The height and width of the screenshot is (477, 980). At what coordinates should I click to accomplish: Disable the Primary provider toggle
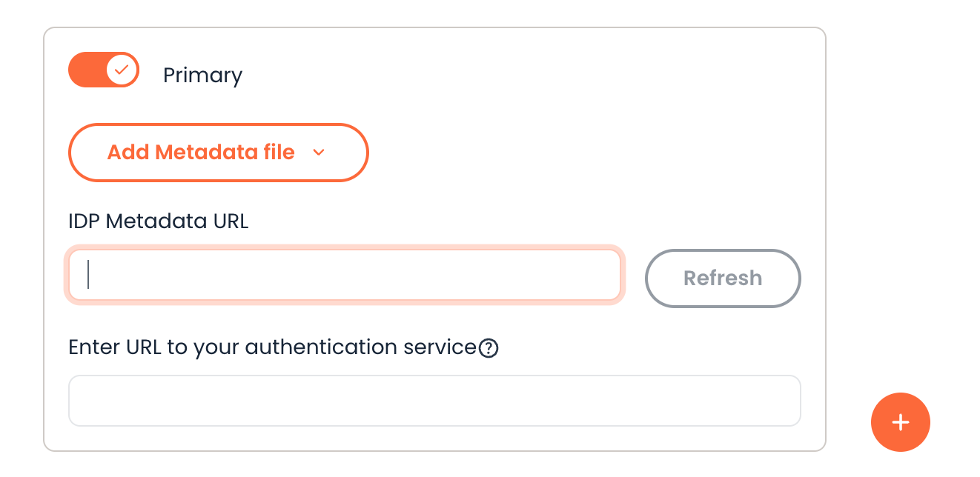coord(104,70)
